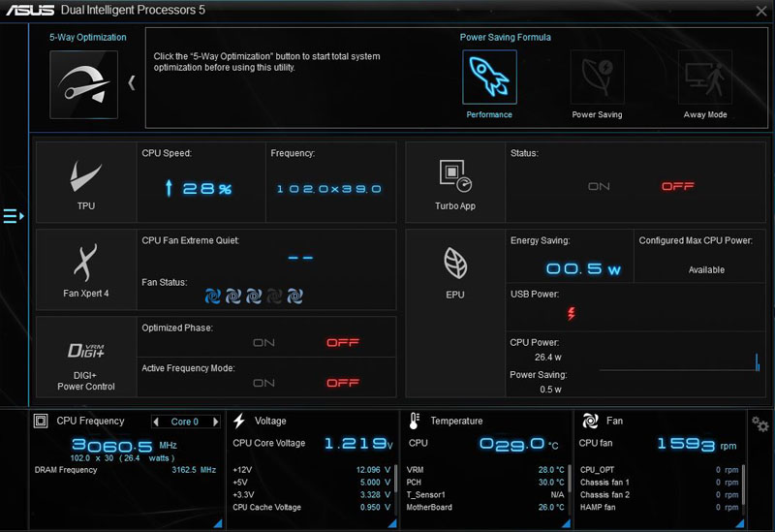Image resolution: width=775 pixels, height=532 pixels.
Task: Expand the left side menu
Action: point(14,216)
